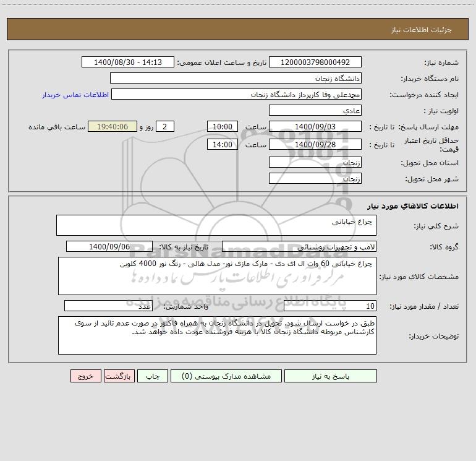The image size is (476, 461).
Task: Click the شماره نیاز label
Action: (441, 62)
